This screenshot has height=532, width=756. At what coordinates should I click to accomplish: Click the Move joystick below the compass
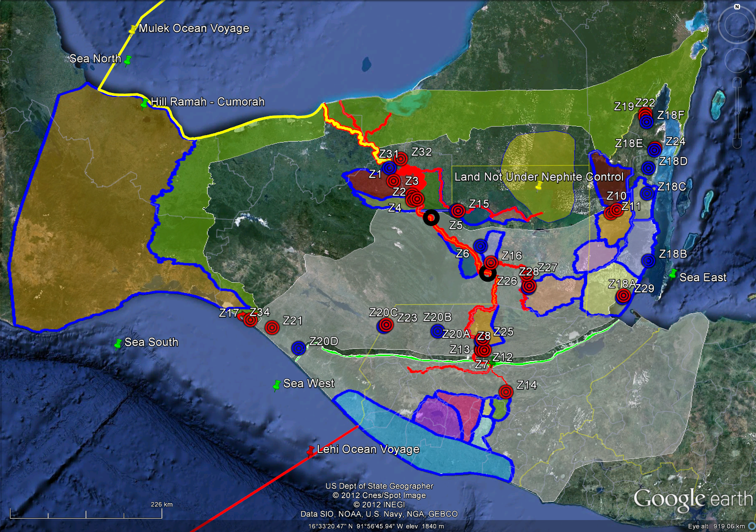pyautogui.click(x=737, y=61)
